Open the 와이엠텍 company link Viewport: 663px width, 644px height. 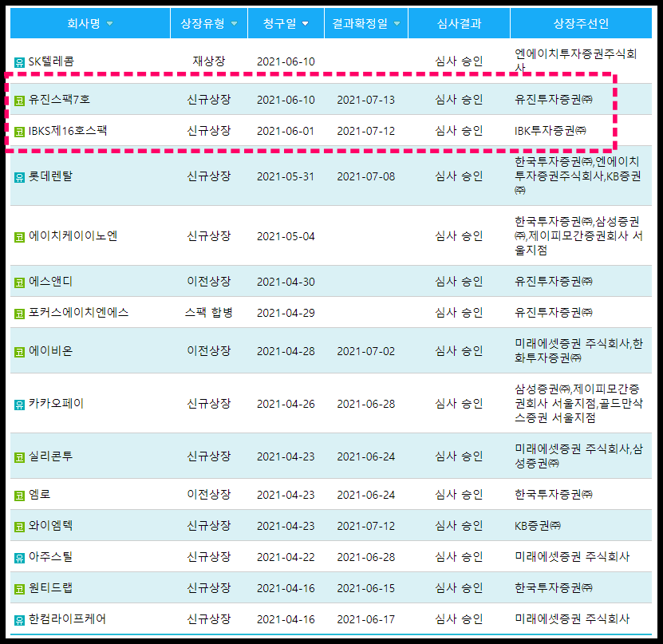pyautogui.click(x=50, y=526)
